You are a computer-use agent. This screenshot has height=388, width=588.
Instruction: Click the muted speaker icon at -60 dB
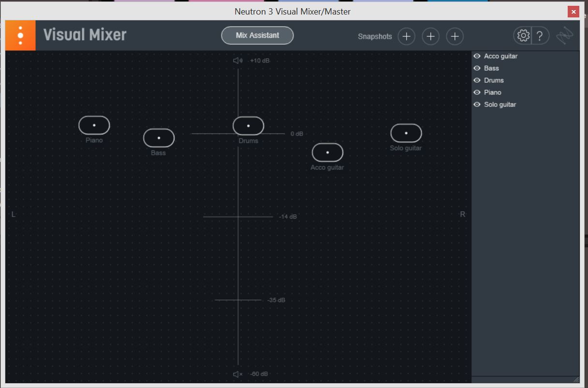coord(237,374)
